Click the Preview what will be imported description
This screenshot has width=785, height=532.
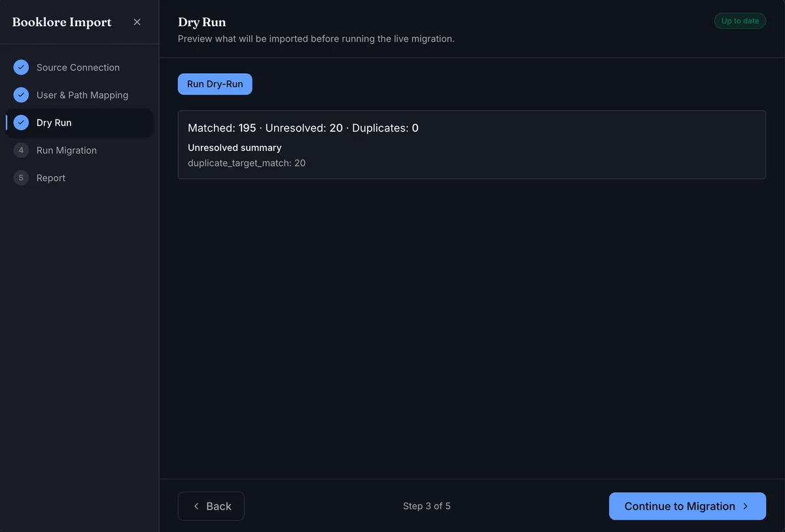(317, 39)
